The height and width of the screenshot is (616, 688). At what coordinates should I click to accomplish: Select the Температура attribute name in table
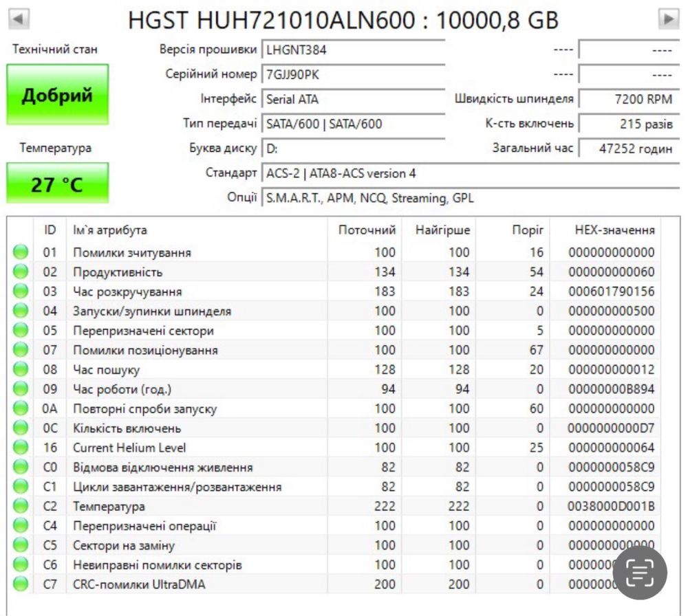[109, 507]
